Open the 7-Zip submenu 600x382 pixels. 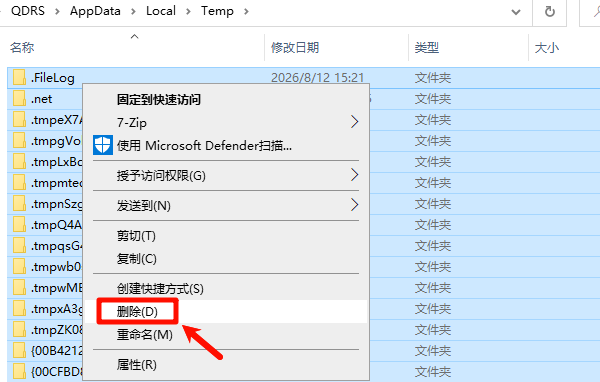coord(226,122)
